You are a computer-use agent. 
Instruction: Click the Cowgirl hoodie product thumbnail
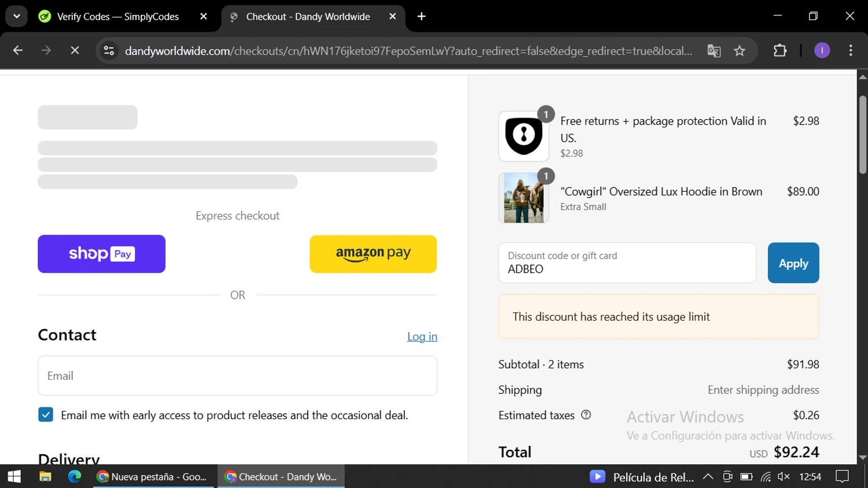(x=524, y=198)
